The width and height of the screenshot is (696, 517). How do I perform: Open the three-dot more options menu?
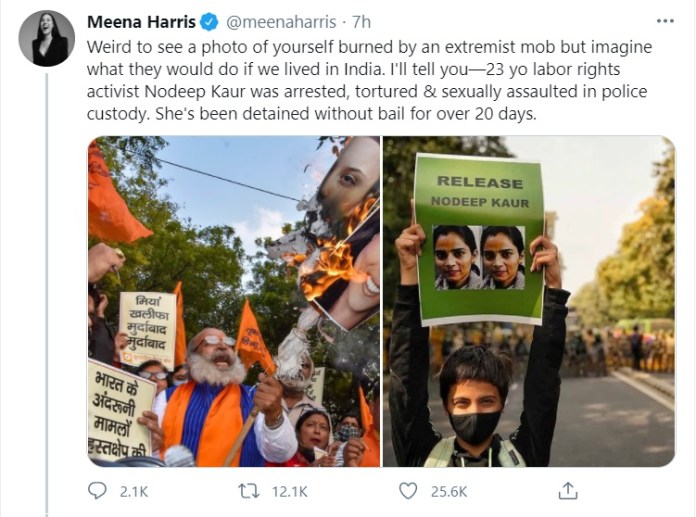tap(665, 21)
